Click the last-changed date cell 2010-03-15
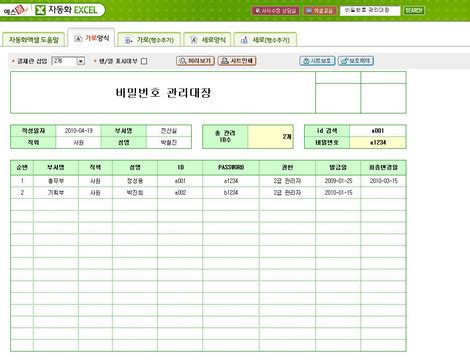 383,181
